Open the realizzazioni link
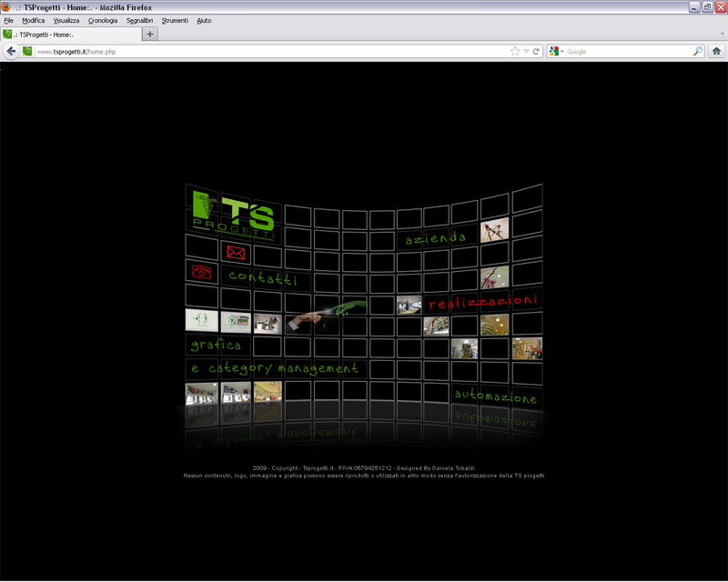The image size is (728, 582). 483,302
